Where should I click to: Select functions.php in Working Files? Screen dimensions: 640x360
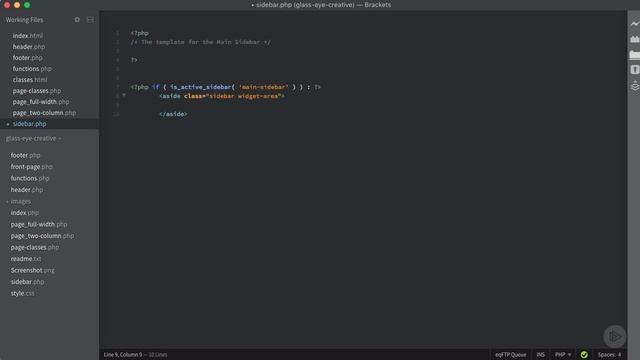point(32,69)
